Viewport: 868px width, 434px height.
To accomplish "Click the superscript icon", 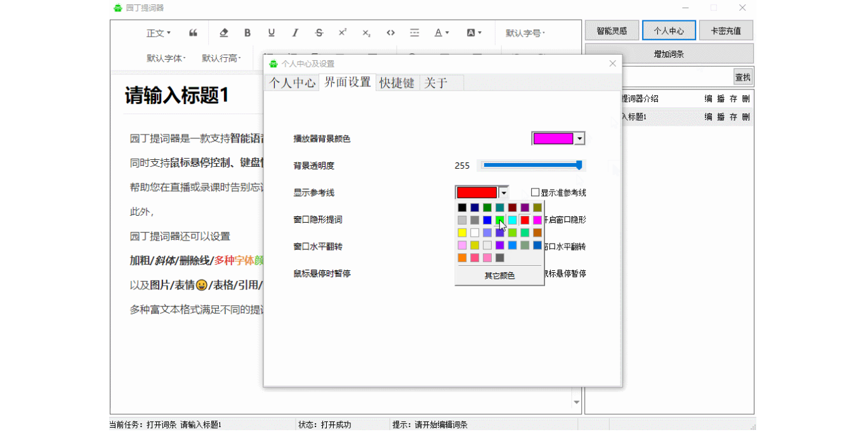I will (343, 33).
